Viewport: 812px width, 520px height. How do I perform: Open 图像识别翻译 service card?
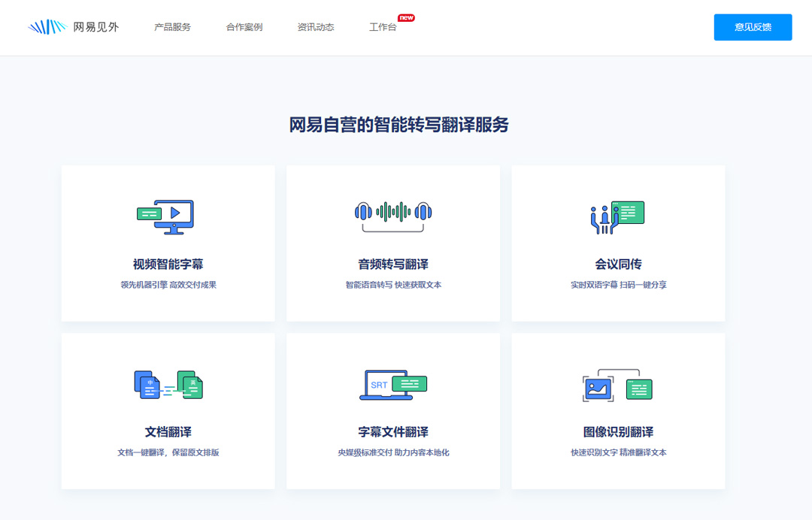617,410
